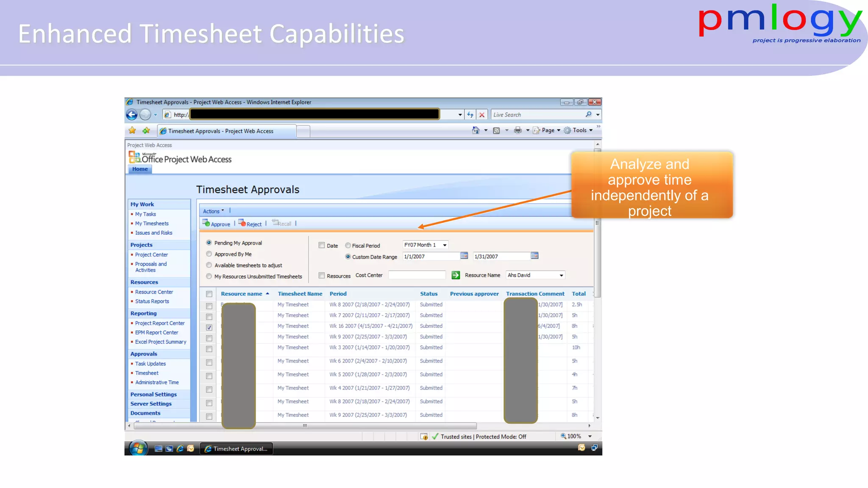The width and height of the screenshot is (868, 488).
Task: Click the greyed-out Recall icon
Action: (x=275, y=222)
